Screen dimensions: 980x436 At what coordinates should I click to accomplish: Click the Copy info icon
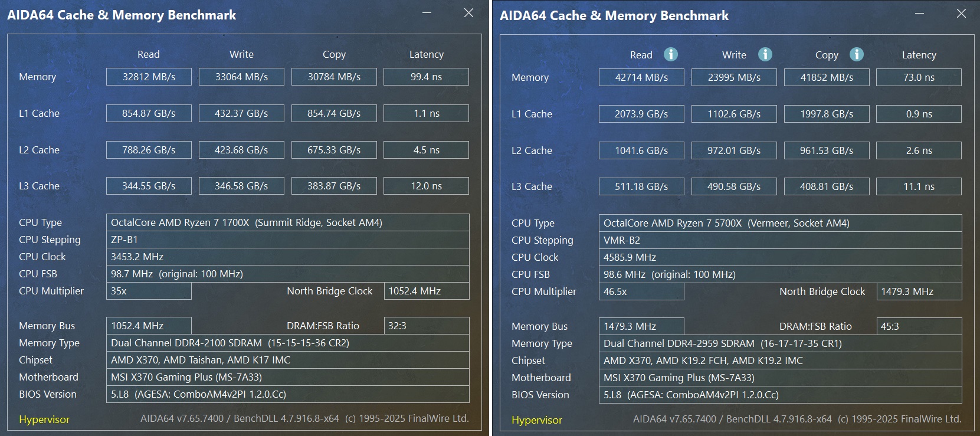[x=857, y=54]
